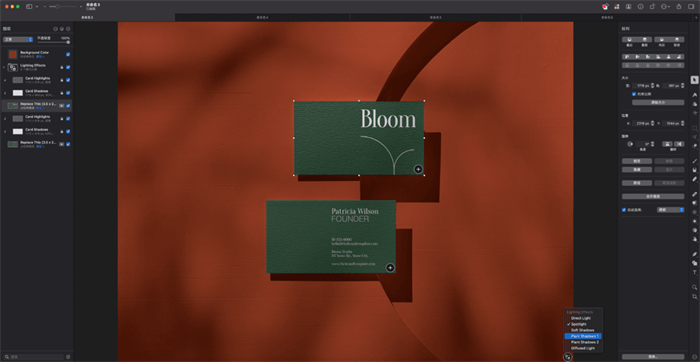
Task: Select the Pen tool in right toolbar
Action: point(695,254)
